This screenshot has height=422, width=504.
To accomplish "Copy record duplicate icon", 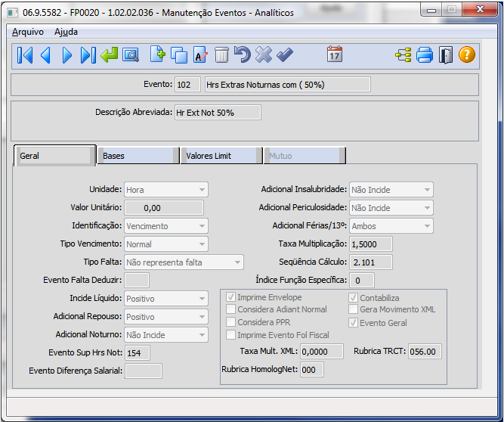I will click(x=179, y=55).
